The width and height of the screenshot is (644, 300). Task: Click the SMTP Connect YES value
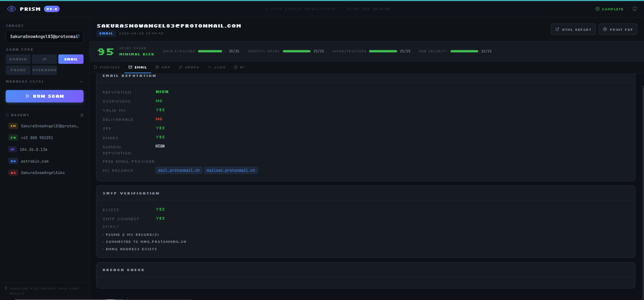160,218
